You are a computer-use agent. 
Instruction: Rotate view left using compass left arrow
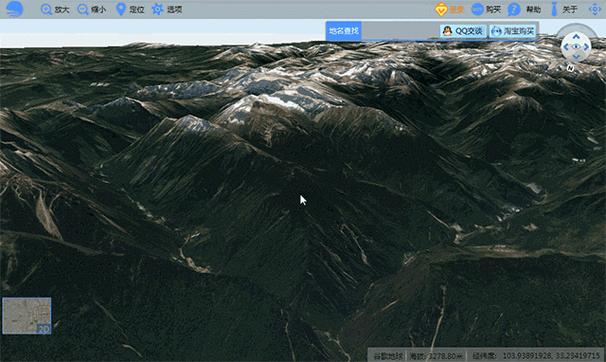pyautogui.click(x=566, y=47)
